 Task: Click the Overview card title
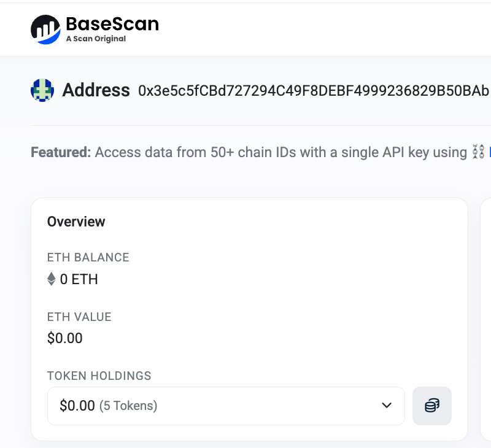[76, 222]
